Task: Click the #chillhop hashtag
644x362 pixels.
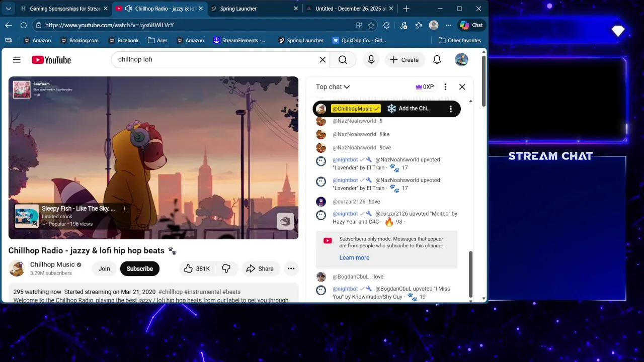Action: (x=171, y=292)
